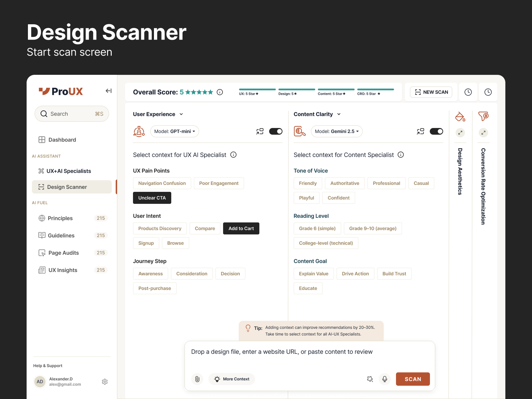Viewport: 532px width, 399px height.
Task: Click the attach file paperclip icon
Action: point(197,379)
